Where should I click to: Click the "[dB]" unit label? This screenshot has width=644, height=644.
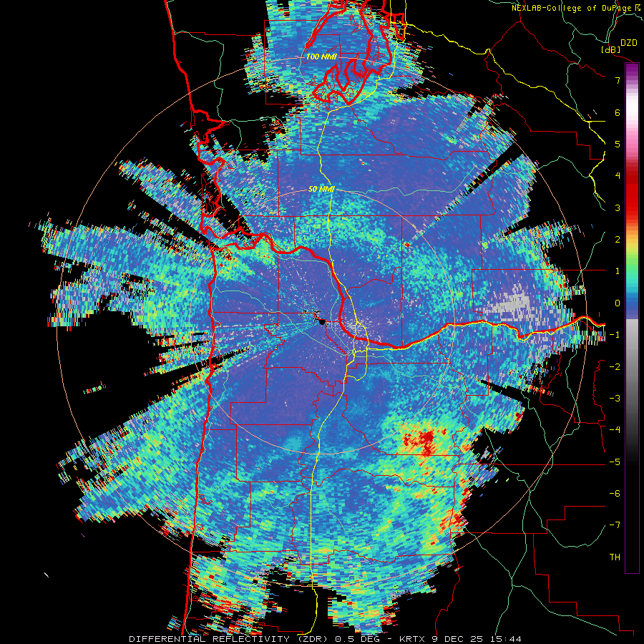[x=611, y=49]
